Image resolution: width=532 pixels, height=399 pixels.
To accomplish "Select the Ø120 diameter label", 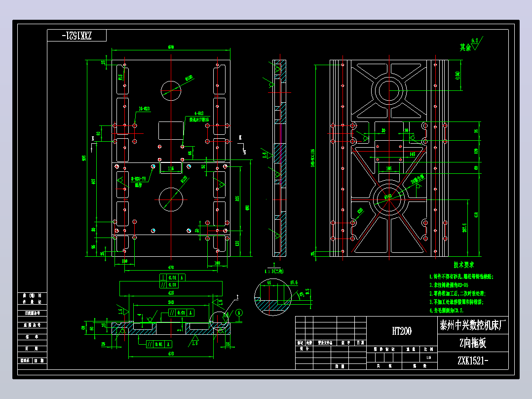I will [184, 179].
